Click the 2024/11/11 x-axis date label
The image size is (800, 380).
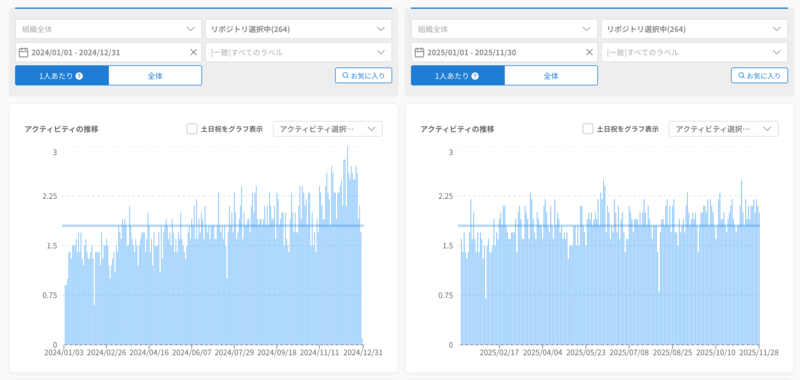click(320, 352)
